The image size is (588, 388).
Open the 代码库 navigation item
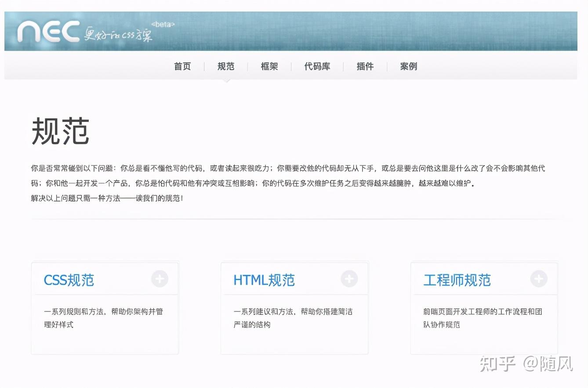point(317,66)
